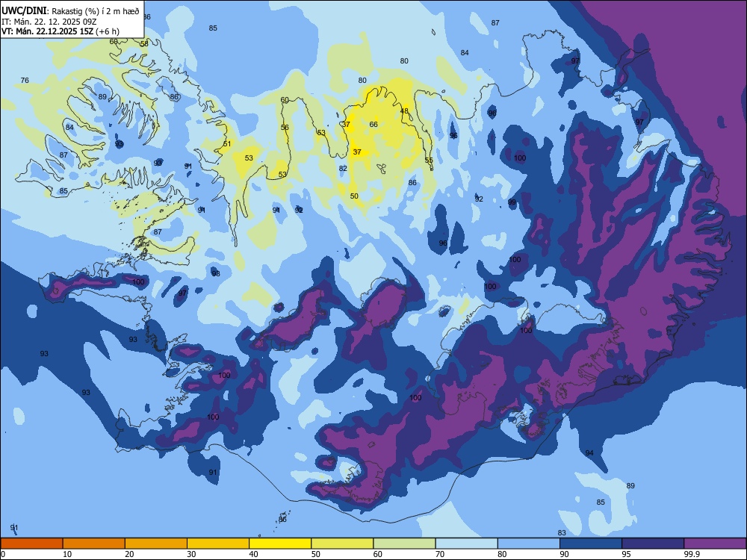Click the legend tick label '40'

point(253,554)
